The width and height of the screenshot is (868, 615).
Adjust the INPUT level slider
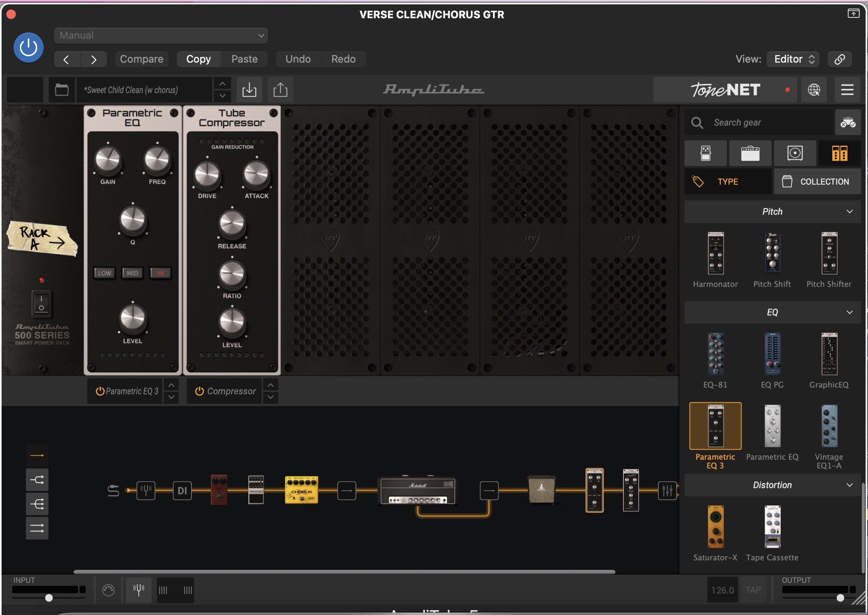click(x=49, y=598)
